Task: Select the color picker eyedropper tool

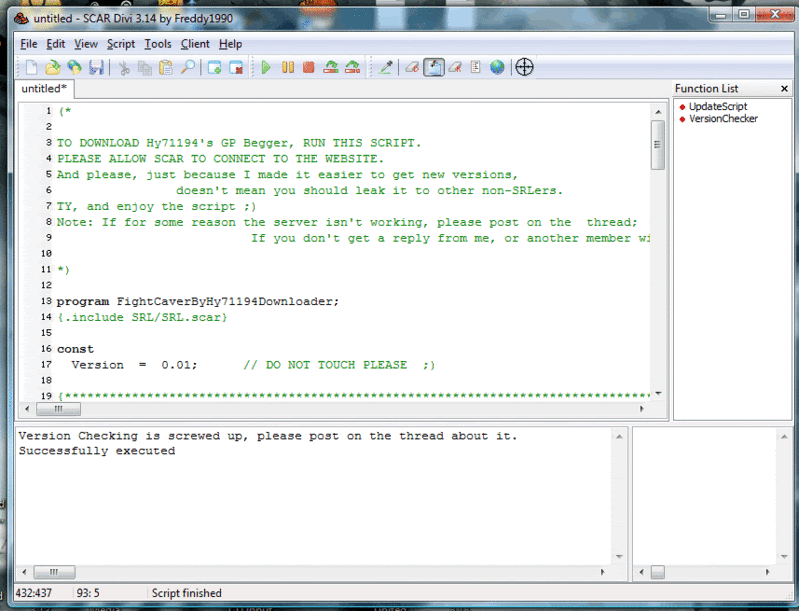Action: 386,67
